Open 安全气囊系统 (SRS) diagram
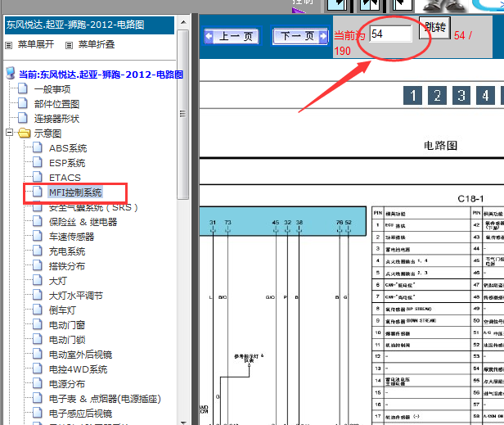 [93, 207]
